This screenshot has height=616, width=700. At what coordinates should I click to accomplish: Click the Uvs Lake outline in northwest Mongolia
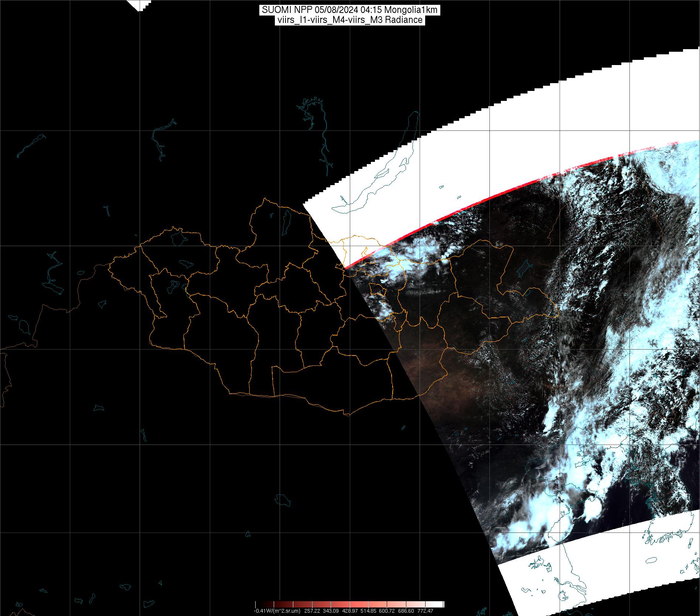pos(178,238)
